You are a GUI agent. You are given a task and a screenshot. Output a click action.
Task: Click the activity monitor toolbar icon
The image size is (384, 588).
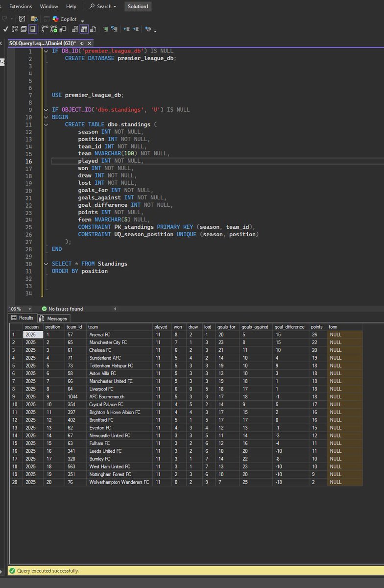[22, 19]
